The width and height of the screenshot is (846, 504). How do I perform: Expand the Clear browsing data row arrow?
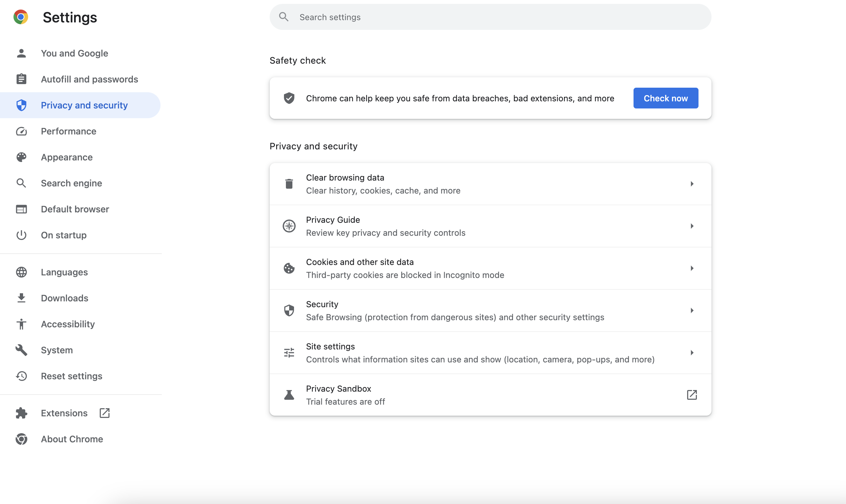pyautogui.click(x=692, y=183)
